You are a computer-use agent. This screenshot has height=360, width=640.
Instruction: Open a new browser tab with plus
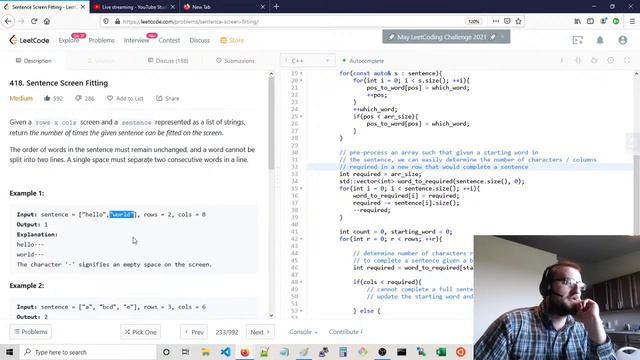pyautogui.click(x=276, y=7)
